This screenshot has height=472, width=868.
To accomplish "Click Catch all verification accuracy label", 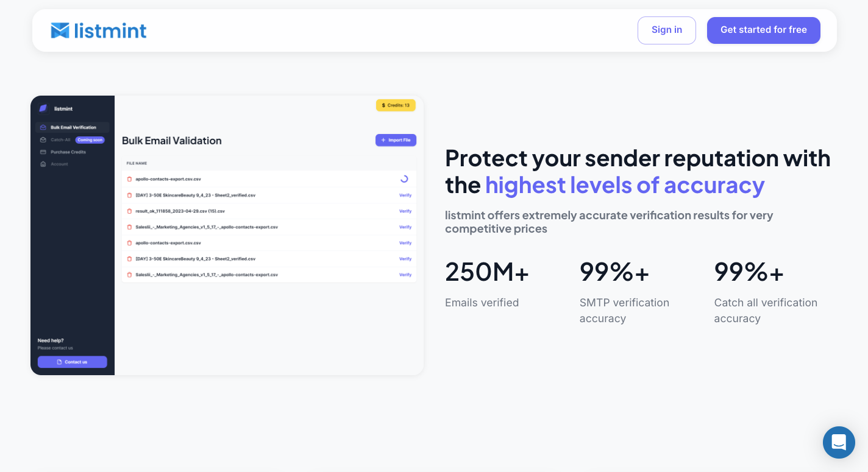I will (x=766, y=311).
